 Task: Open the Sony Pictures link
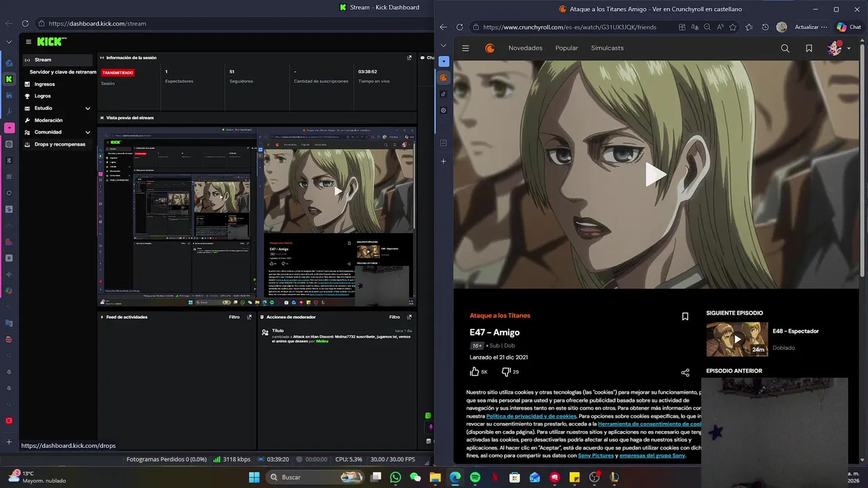(x=595, y=455)
